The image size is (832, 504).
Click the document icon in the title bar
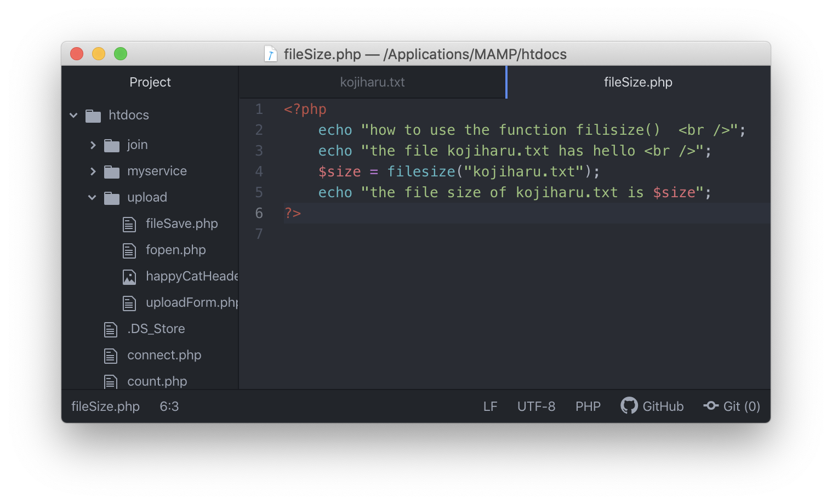(271, 54)
